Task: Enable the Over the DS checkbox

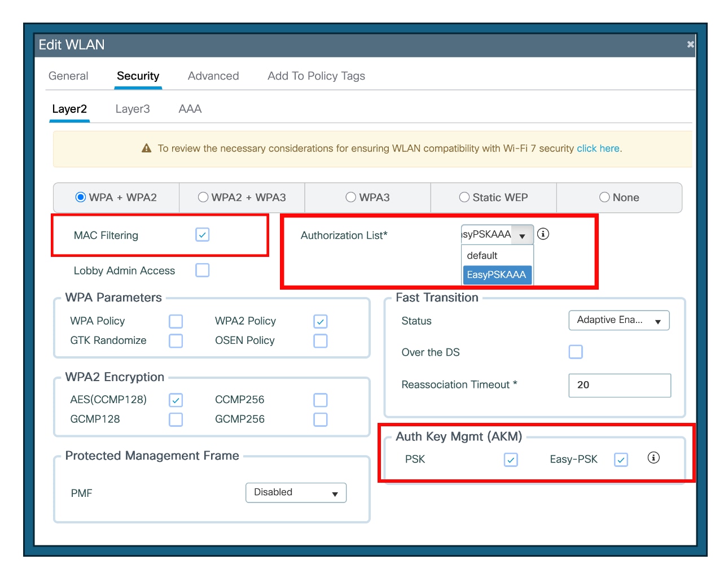Action: pyautogui.click(x=576, y=352)
